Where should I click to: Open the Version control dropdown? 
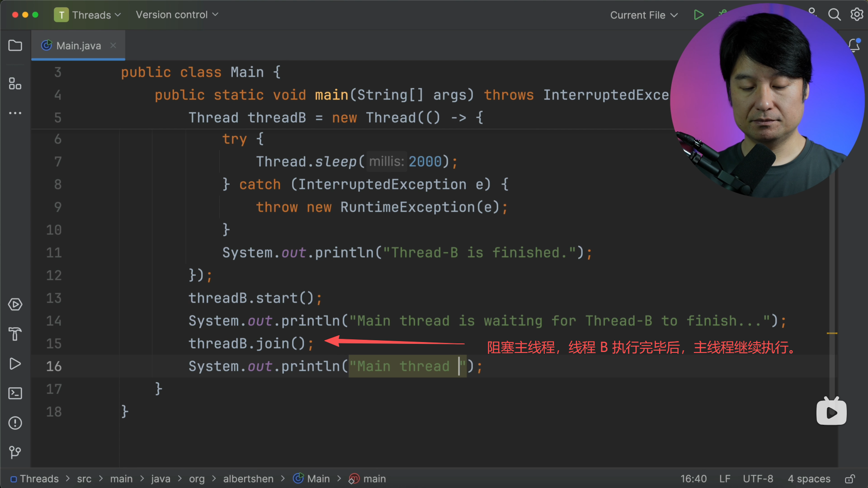coord(177,15)
